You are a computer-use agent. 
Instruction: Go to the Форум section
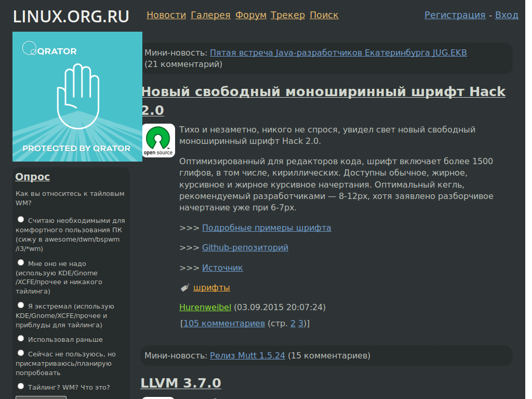[251, 15]
